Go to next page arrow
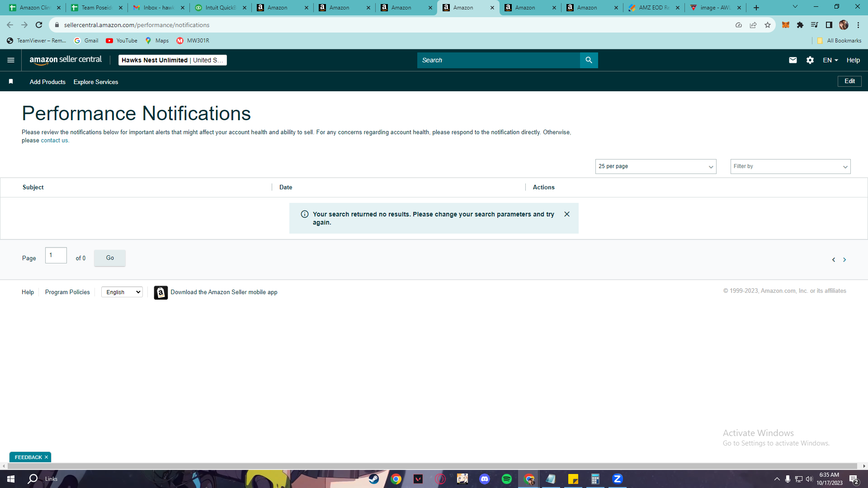The image size is (868, 488). click(844, 260)
